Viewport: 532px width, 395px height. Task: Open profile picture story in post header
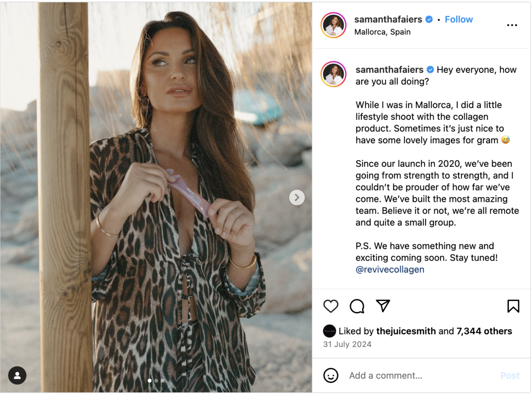point(333,25)
